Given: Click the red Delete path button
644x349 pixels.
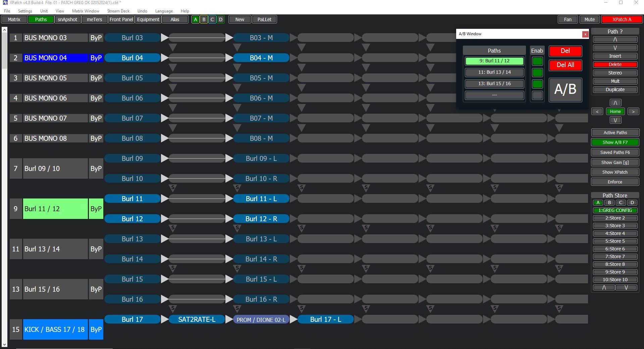Looking at the screenshot, I should click(615, 65).
